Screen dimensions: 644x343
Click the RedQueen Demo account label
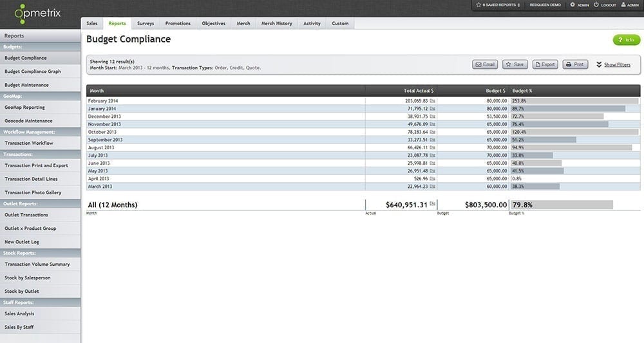[x=545, y=5]
